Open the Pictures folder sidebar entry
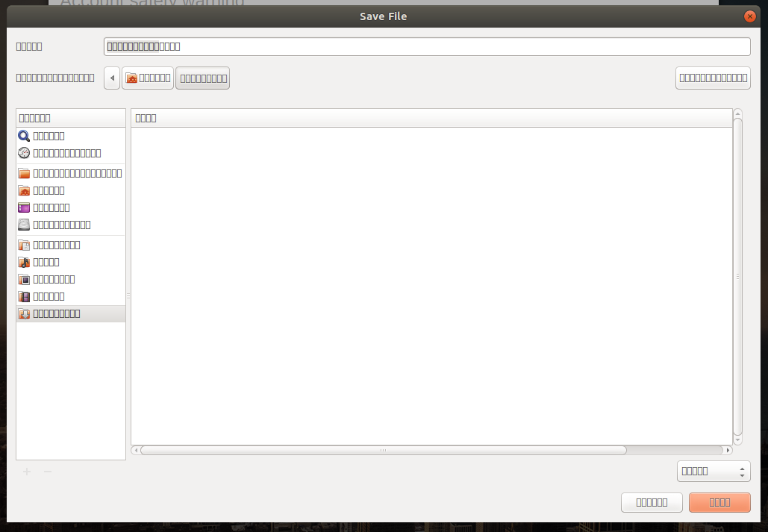Screen dimensions: 768x532 (70, 279)
